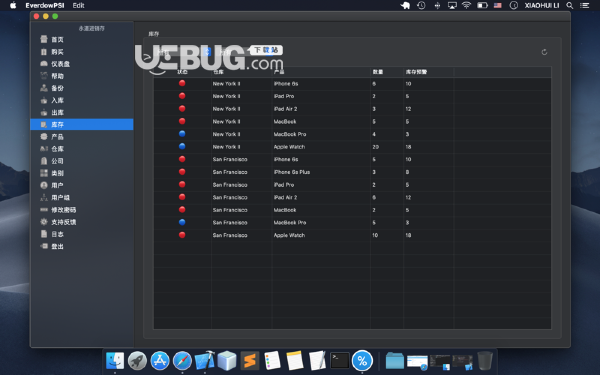This screenshot has width=600, height=375.
Task: Click the EverdowPSI percent icon in the Dock
Action: tap(362, 360)
